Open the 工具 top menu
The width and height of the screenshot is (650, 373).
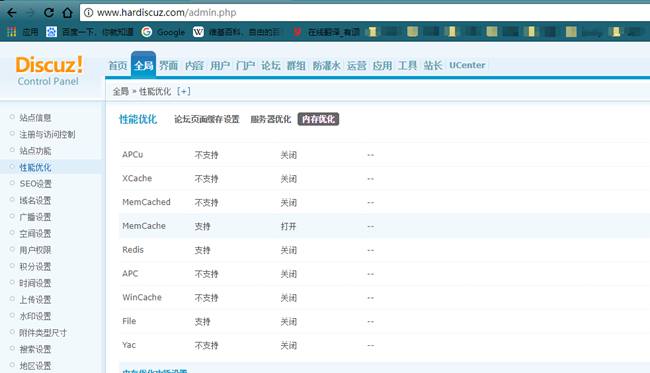pyautogui.click(x=407, y=65)
